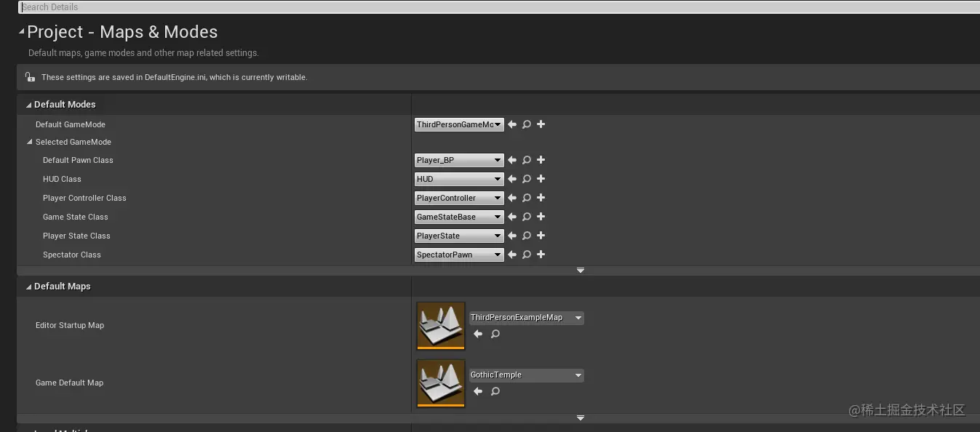980x432 pixels.
Task: Select the Default Pawn Class label
Action: click(x=78, y=160)
